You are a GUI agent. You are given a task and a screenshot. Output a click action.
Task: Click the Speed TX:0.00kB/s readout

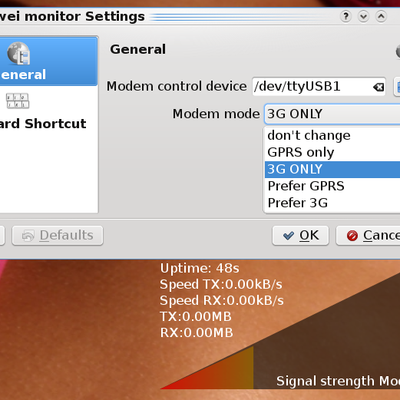[x=221, y=284]
